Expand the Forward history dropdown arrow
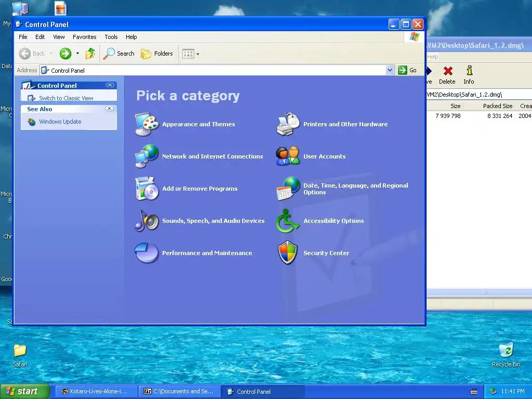 click(77, 54)
